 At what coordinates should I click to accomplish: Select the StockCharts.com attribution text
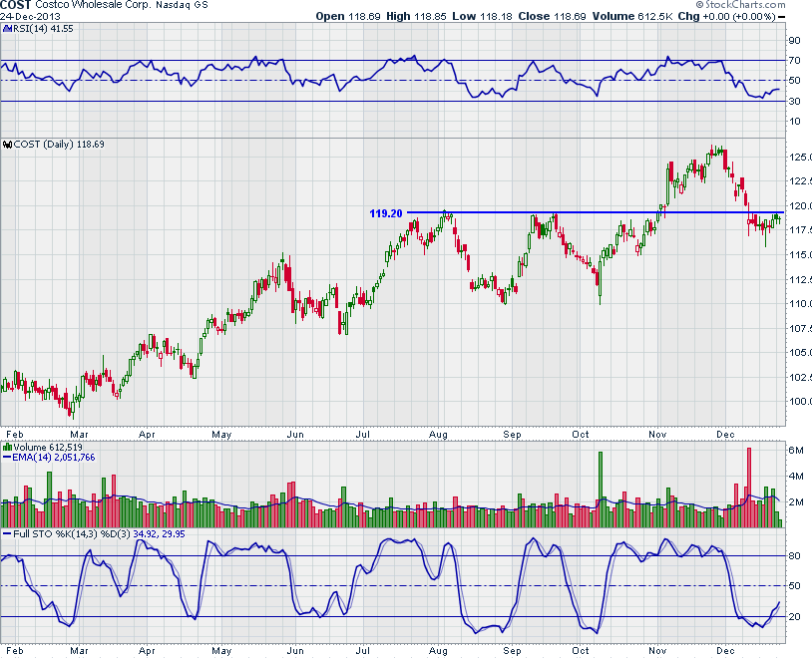coord(745,5)
